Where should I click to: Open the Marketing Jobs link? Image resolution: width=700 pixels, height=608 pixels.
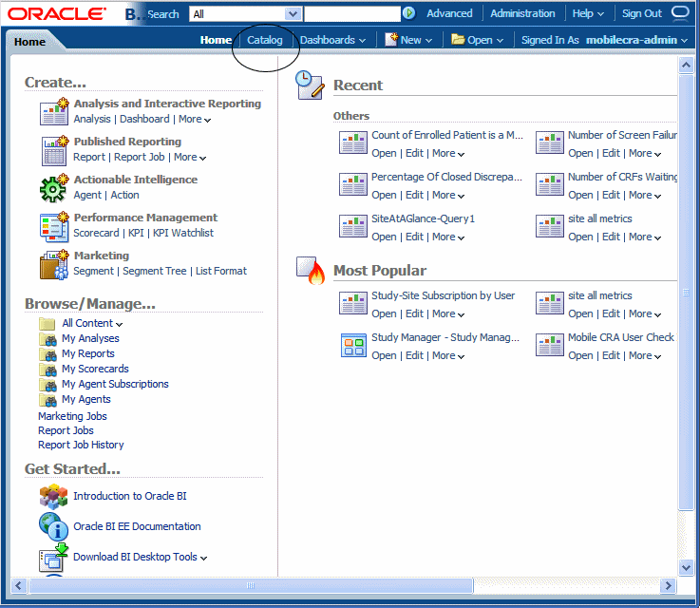72,416
